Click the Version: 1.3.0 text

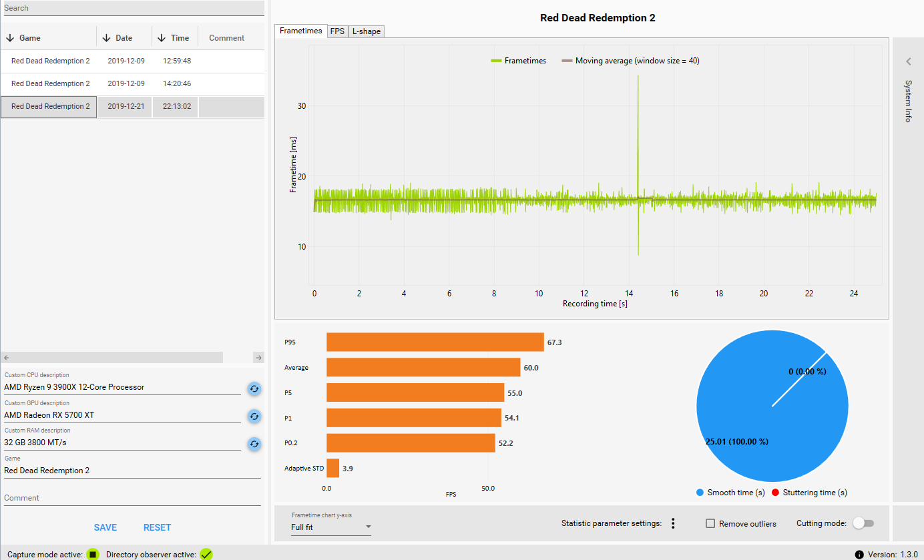coord(894,555)
